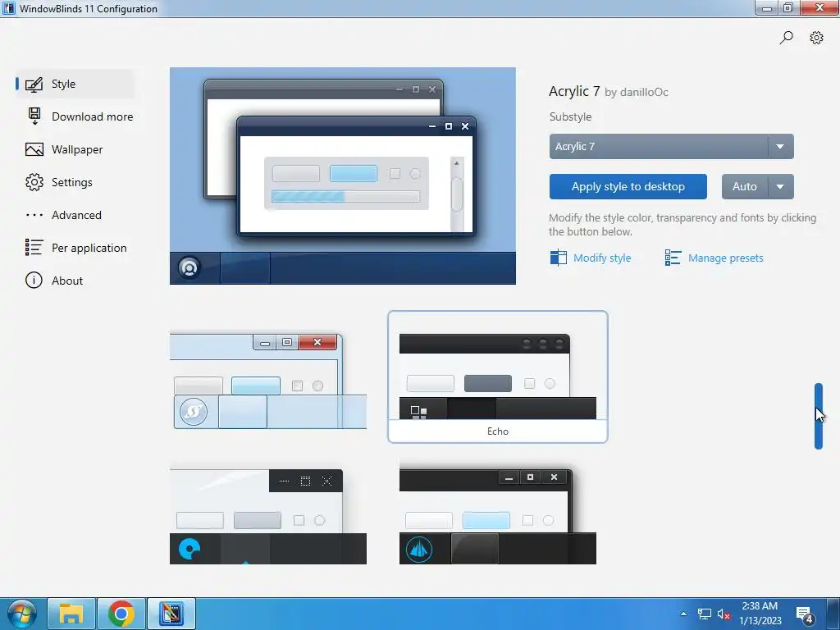Click the Settings gear icon in sidebar
Screen dimensions: 840x630
[34, 182]
